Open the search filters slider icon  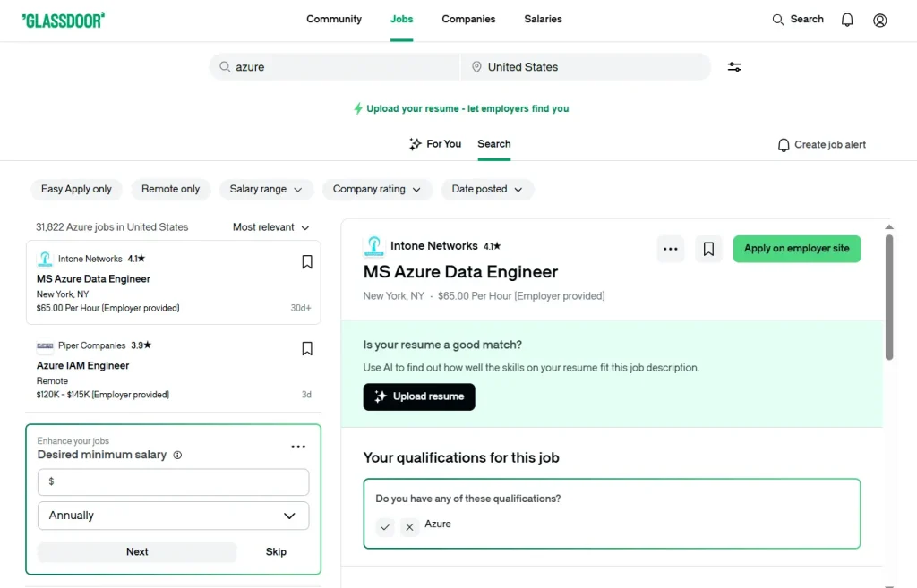(x=734, y=67)
